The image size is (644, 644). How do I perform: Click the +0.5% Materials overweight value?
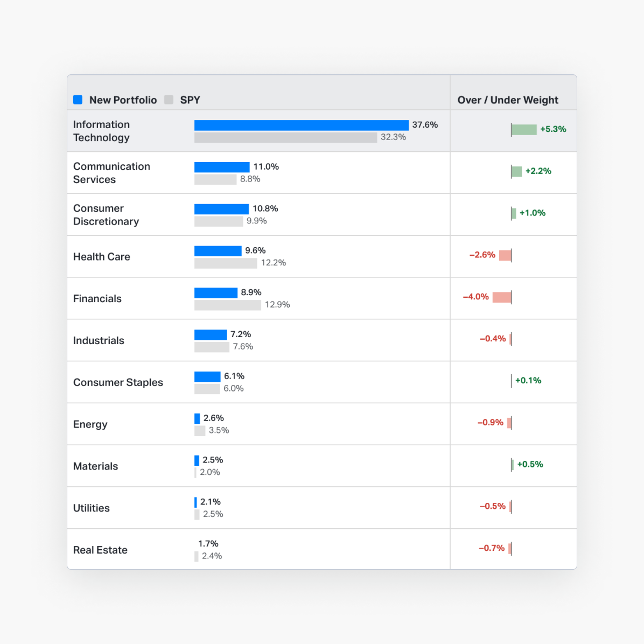(530, 464)
